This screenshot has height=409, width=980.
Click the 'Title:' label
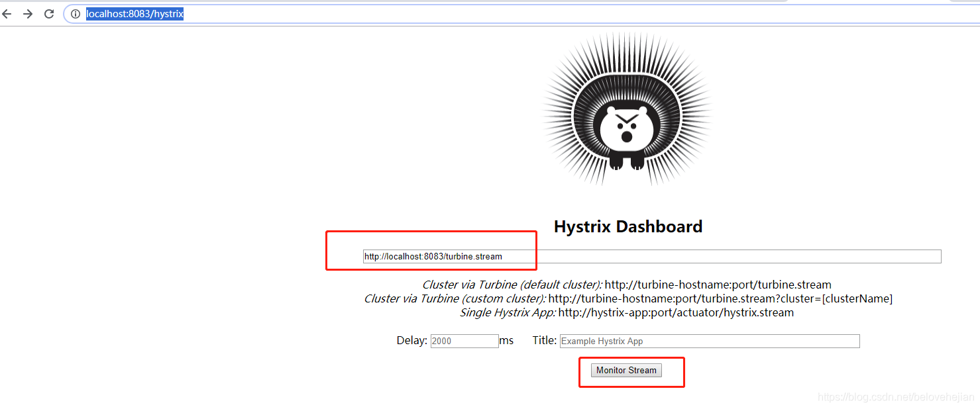(545, 341)
